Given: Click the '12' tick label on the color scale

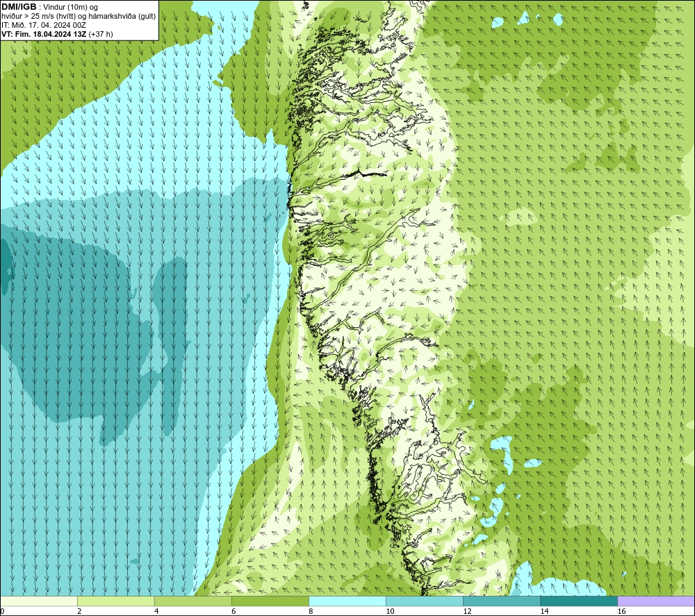Looking at the screenshot, I should pos(467,612).
